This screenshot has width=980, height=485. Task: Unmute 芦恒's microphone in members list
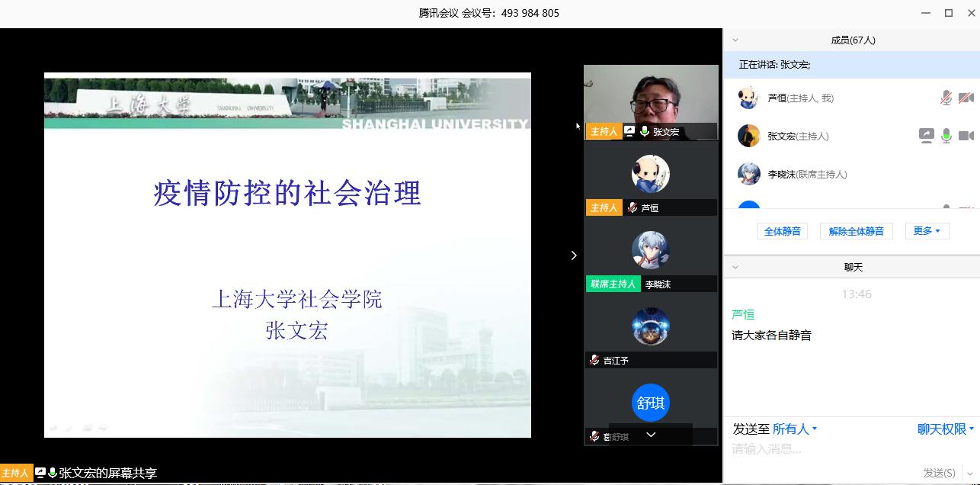[946, 98]
